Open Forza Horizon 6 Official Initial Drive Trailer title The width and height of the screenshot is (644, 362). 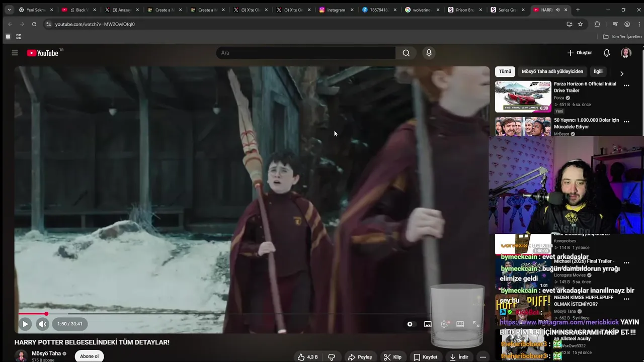pyautogui.click(x=585, y=87)
